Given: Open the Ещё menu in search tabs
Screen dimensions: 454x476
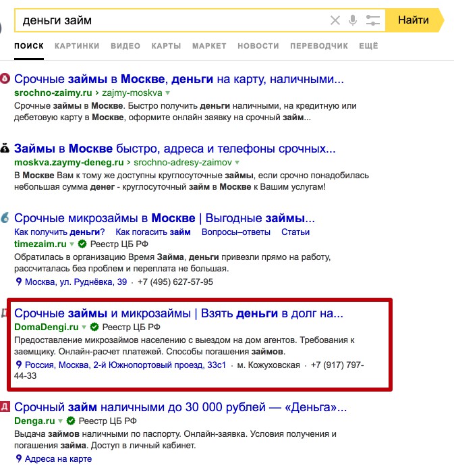Looking at the screenshot, I should [368, 46].
